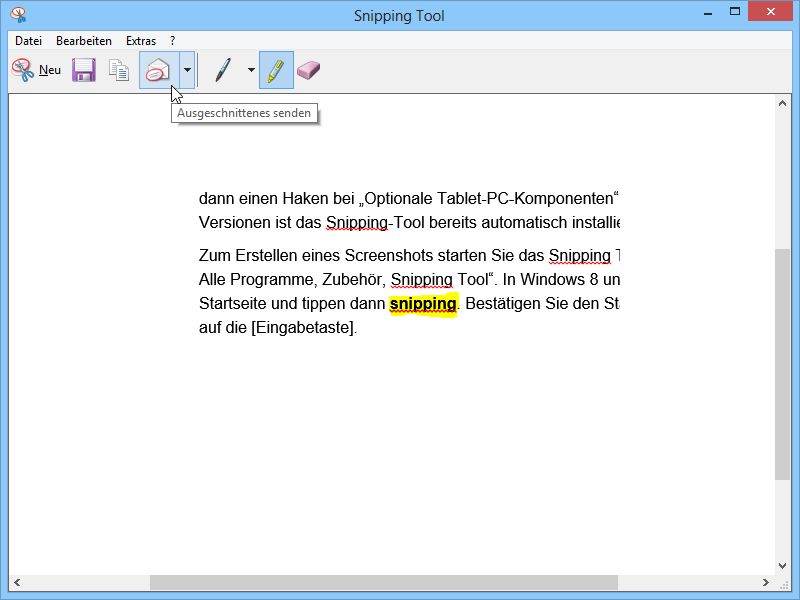The width and height of the screenshot is (800, 600).
Task: Click the Neu (new snip) scissors button
Action: 36,70
